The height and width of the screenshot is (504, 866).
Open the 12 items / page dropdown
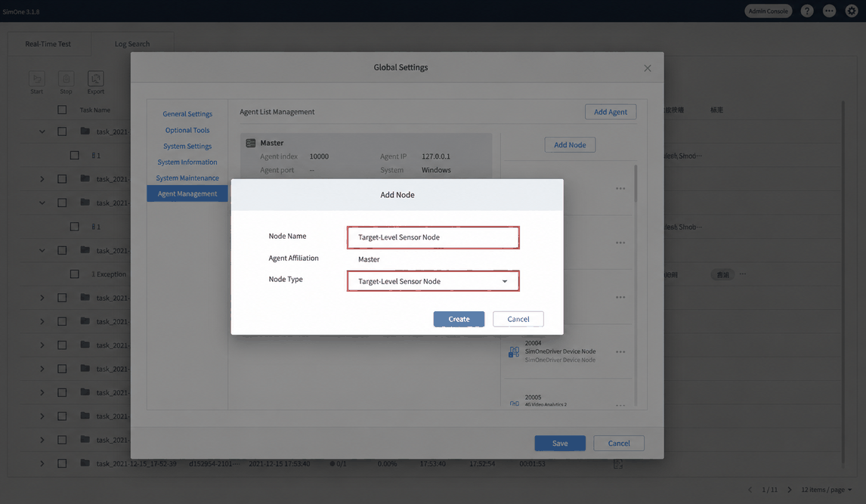coord(826,490)
